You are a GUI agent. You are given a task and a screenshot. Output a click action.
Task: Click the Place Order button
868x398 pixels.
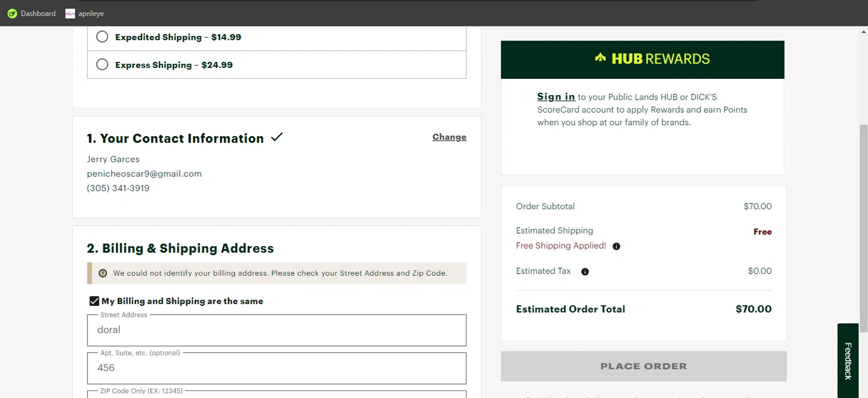[x=643, y=366]
